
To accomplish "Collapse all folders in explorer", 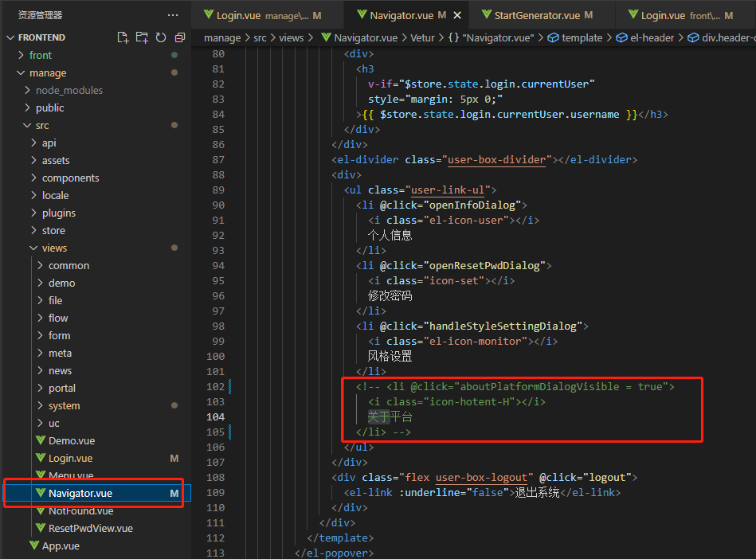I will coord(180,37).
